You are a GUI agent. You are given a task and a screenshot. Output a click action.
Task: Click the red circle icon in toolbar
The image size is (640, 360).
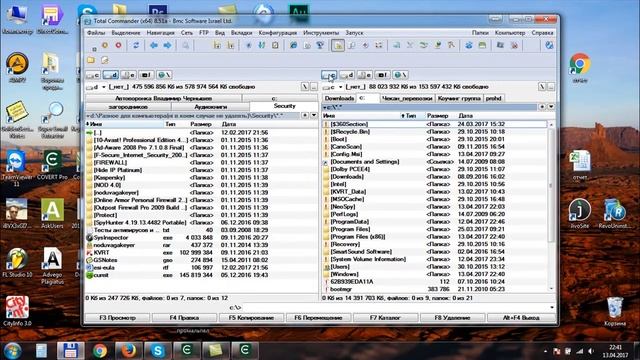(x=118, y=45)
